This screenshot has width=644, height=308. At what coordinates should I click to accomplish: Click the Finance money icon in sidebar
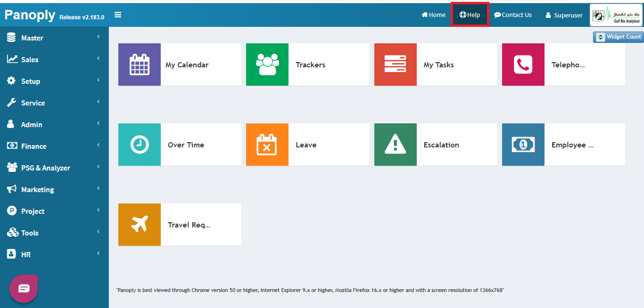coord(12,146)
